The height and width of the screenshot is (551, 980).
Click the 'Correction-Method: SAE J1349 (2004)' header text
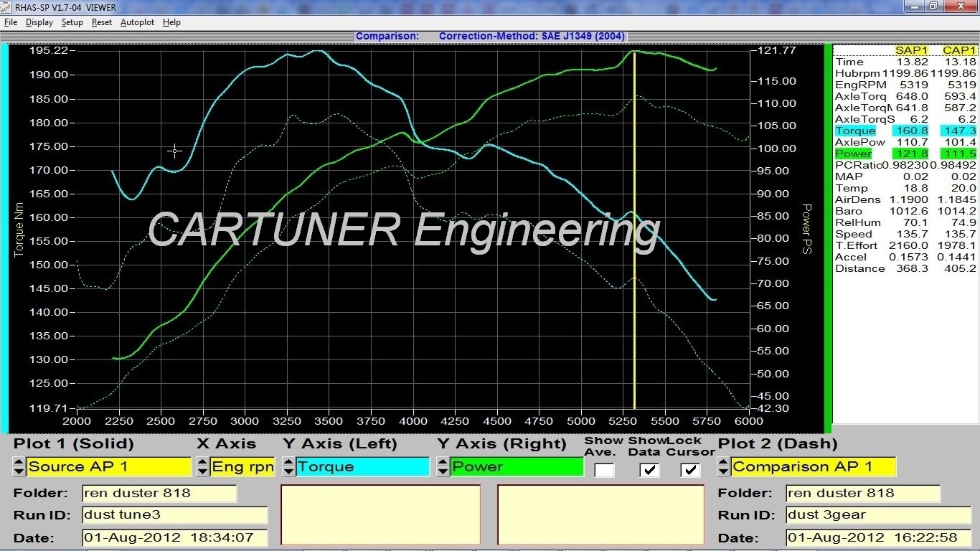click(x=532, y=36)
